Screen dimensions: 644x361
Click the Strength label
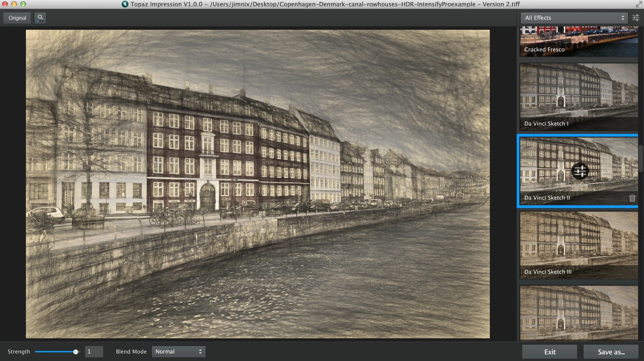tap(19, 351)
